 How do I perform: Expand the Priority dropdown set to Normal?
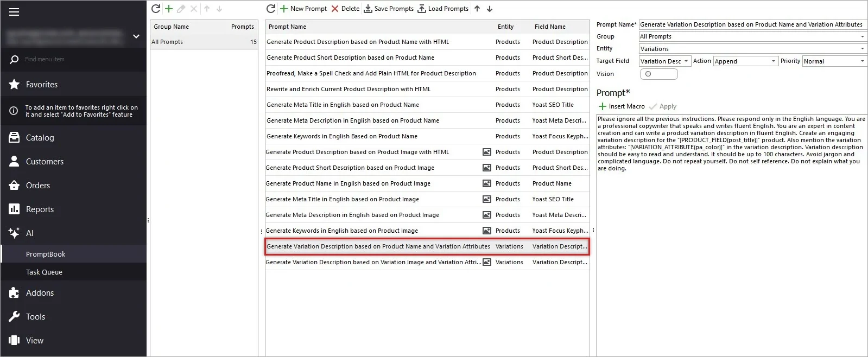tap(862, 61)
